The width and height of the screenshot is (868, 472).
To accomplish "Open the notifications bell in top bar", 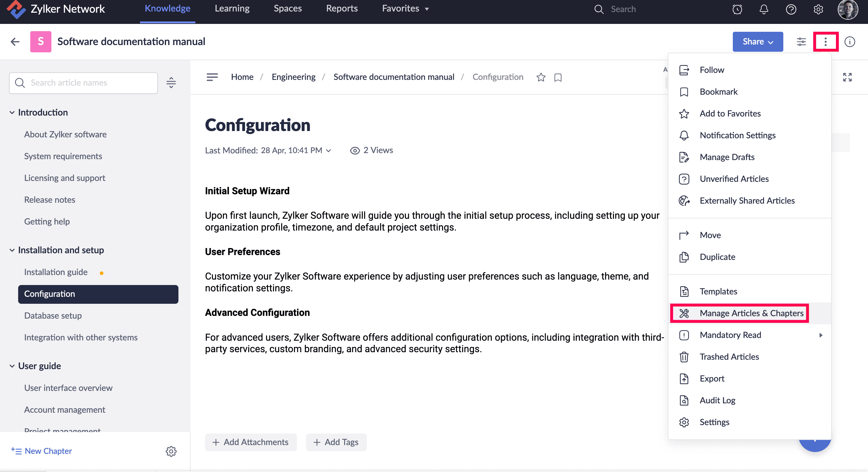I will (x=764, y=9).
